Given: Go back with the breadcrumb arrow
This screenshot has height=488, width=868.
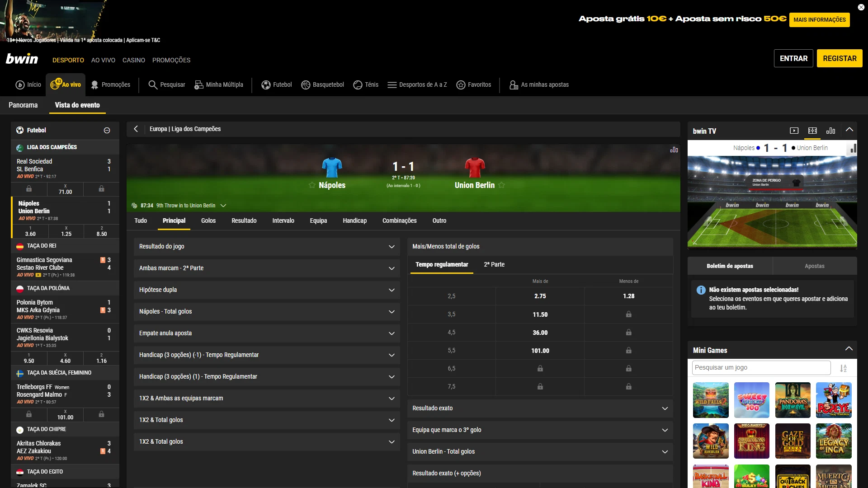Looking at the screenshot, I should pyautogui.click(x=136, y=129).
